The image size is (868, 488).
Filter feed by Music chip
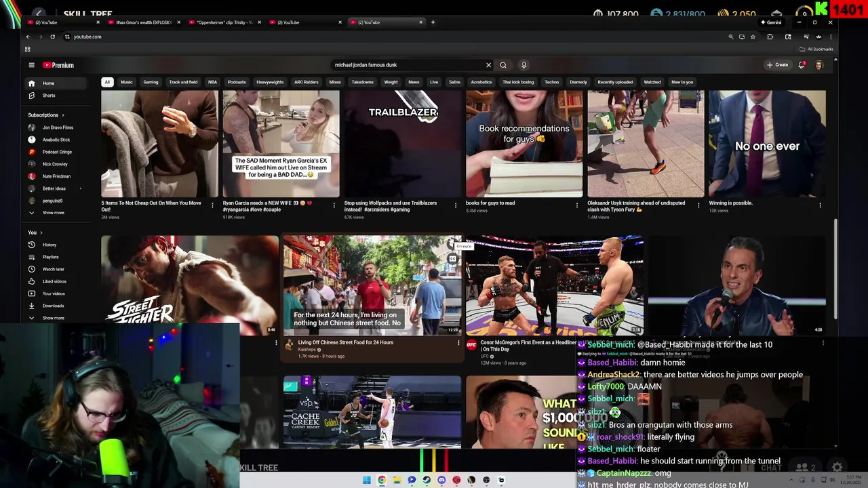(x=127, y=82)
